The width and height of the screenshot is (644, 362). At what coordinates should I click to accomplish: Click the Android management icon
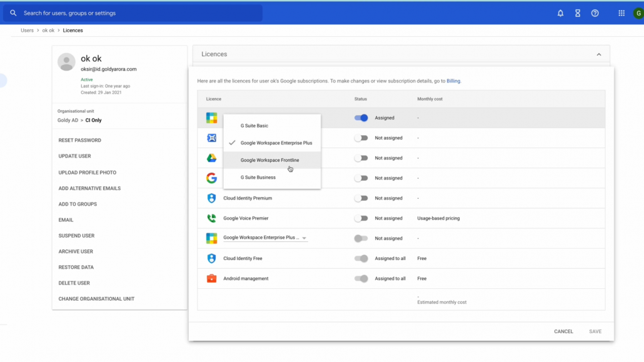(x=211, y=278)
